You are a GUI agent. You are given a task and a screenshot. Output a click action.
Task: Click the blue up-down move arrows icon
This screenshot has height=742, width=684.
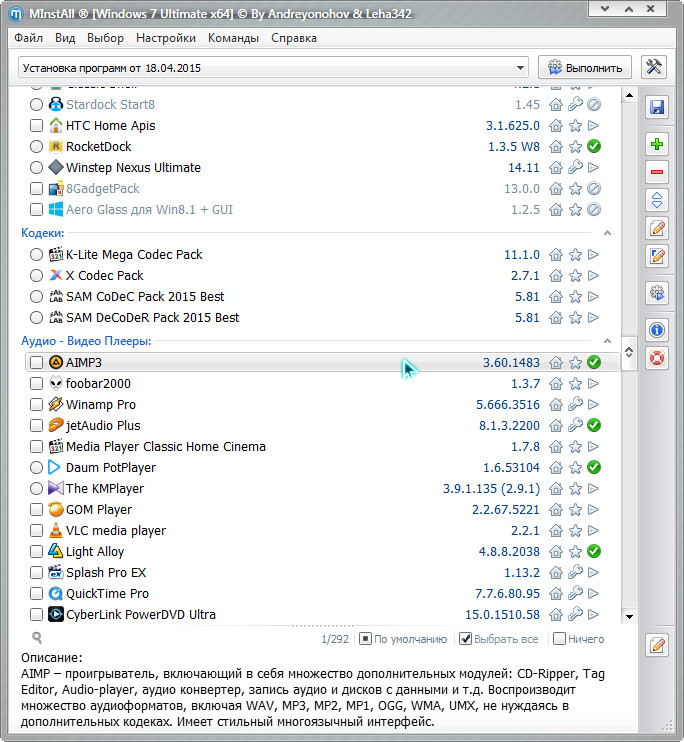coord(657,200)
